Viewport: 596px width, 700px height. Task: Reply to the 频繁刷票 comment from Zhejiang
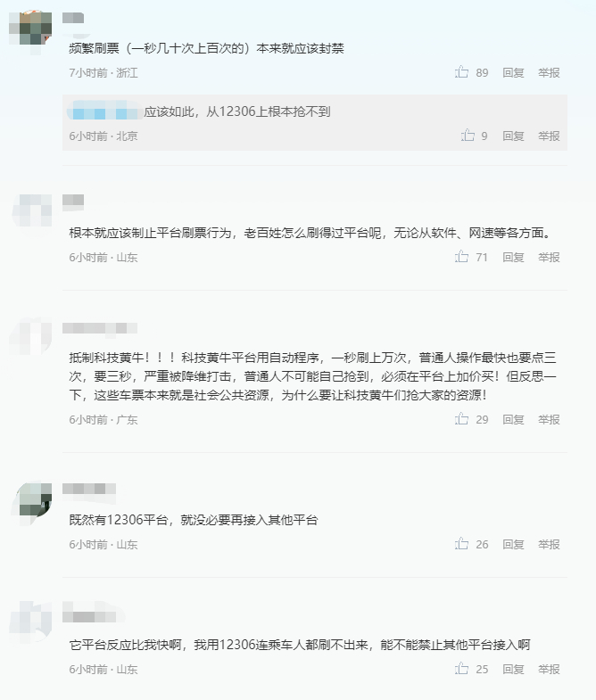(513, 73)
